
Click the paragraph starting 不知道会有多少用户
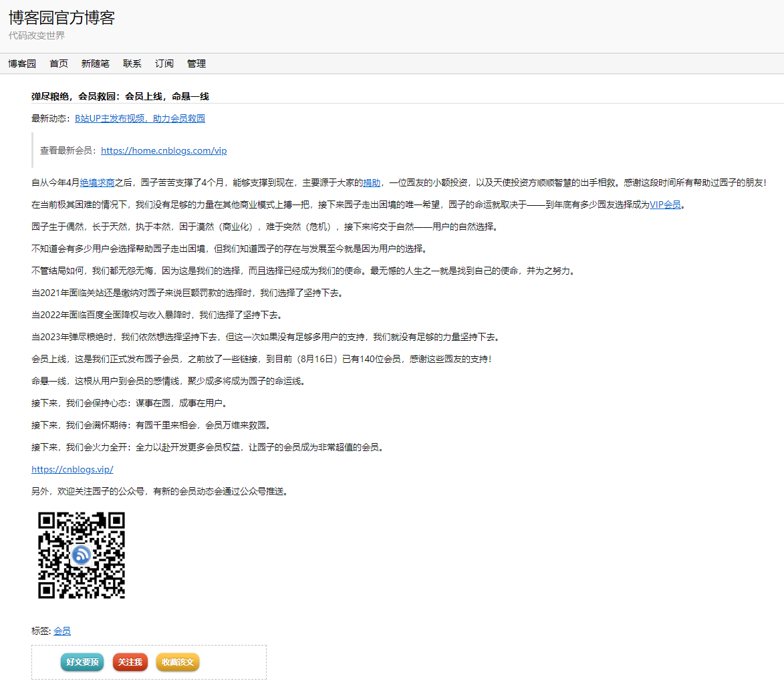click(x=230, y=249)
